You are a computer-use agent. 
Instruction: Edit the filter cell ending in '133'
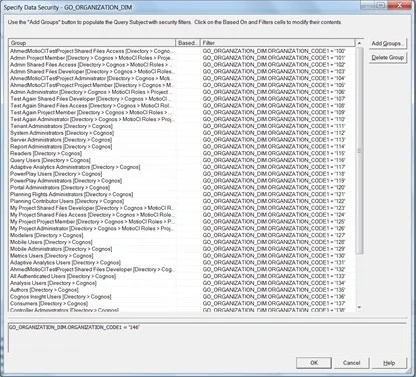click(278, 276)
